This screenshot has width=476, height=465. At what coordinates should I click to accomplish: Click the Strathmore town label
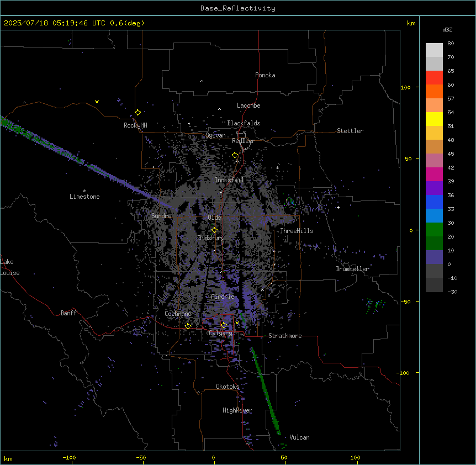pyautogui.click(x=285, y=336)
